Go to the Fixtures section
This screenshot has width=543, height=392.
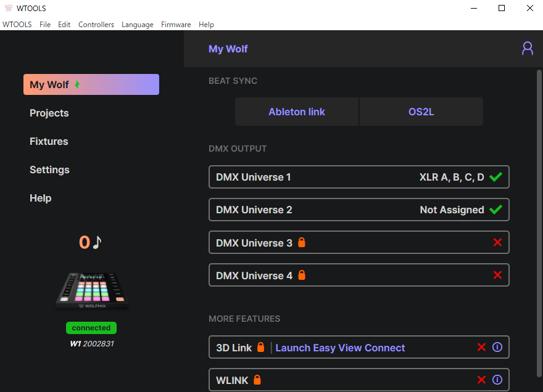49,142
